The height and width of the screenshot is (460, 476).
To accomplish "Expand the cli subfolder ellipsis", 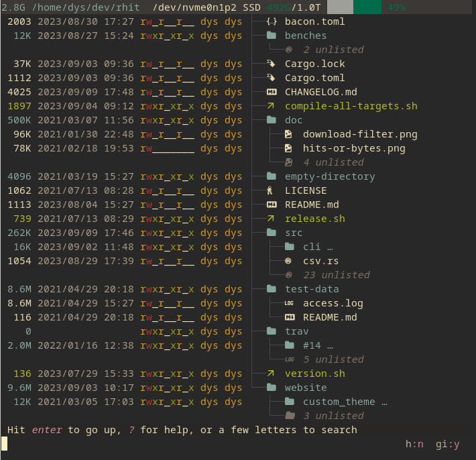I will 330,247.
